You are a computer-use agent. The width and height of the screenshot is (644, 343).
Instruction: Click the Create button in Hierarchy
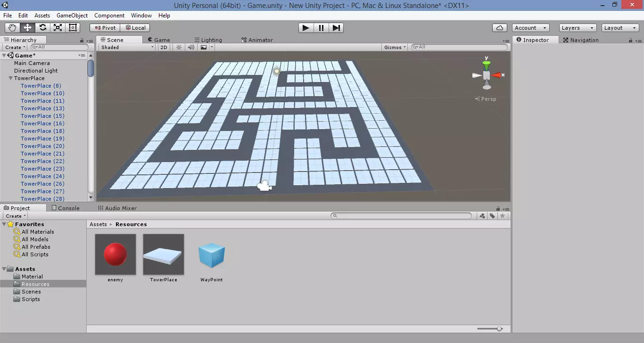(x=15, y=47)
